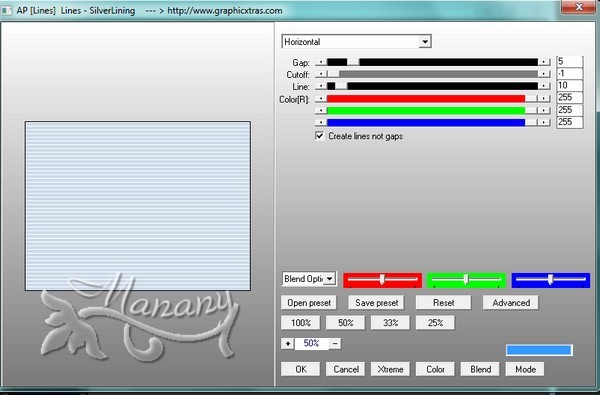Click the light blue color swatch
Screen dimensions: 600x395
coord(539,350)
